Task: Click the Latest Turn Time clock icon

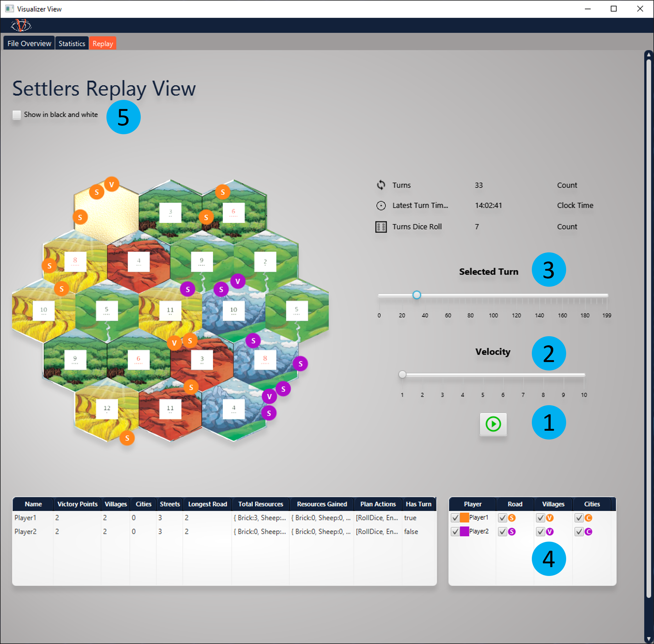Action: pos(381,205)
